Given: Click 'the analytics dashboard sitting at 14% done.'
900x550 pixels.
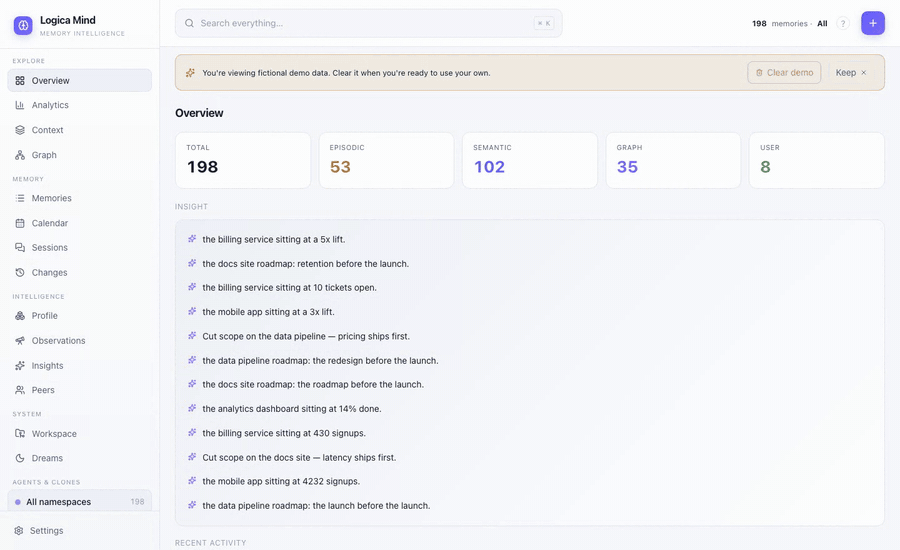Looking at the screenshot, I should (x=292, y=409).
